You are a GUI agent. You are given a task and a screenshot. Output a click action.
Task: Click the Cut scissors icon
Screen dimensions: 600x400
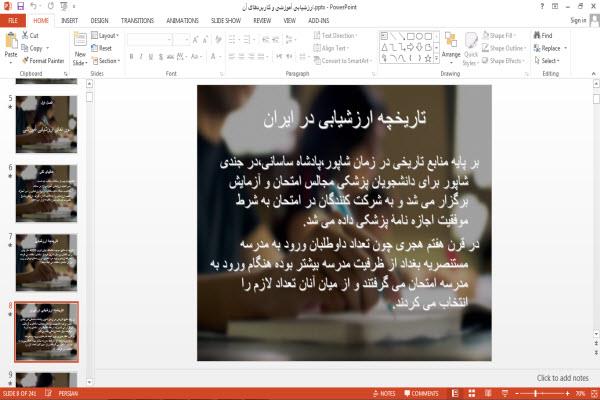click(x=25, y=35)
